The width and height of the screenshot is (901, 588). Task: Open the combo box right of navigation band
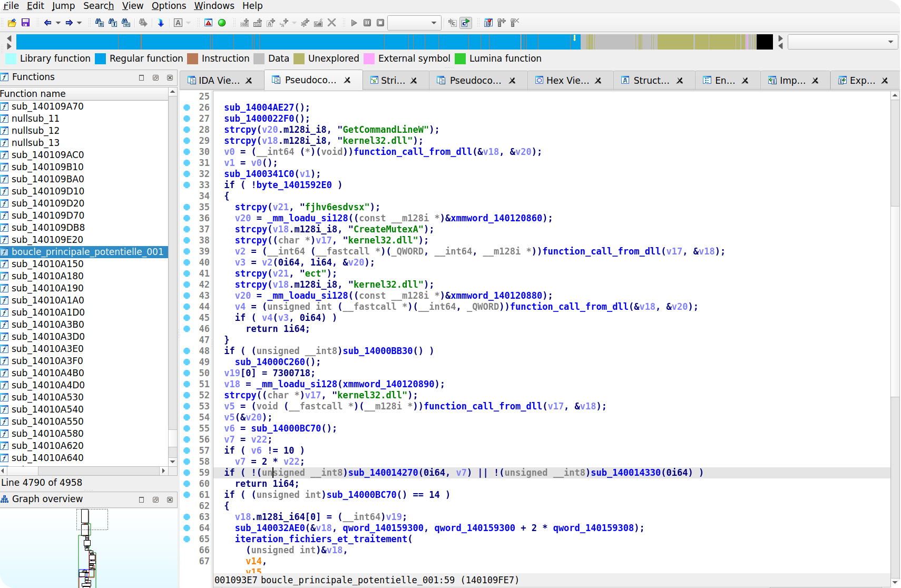(x=843, y=42)
